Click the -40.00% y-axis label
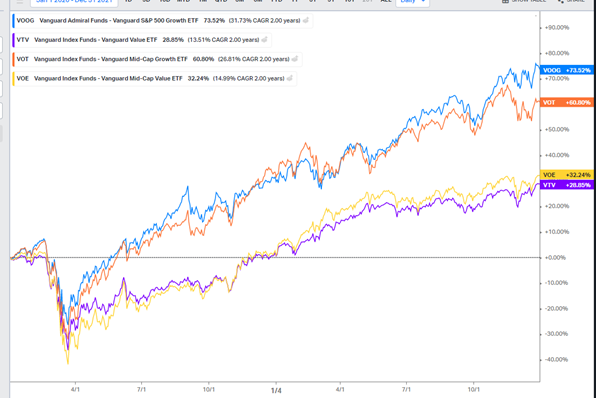 (556, 359)
